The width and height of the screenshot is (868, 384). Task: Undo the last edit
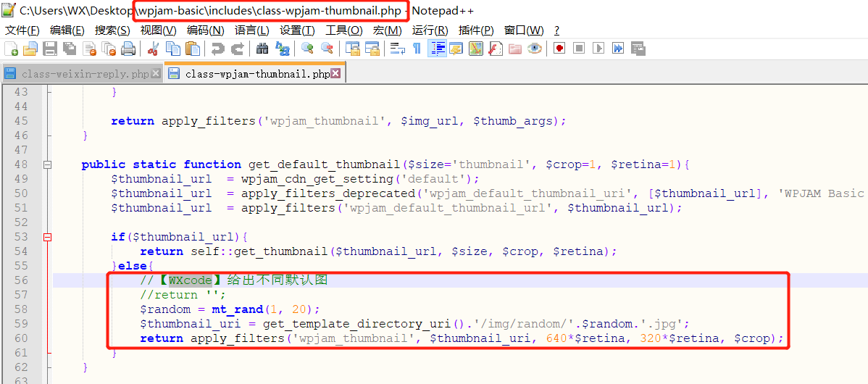coord(217,49)
